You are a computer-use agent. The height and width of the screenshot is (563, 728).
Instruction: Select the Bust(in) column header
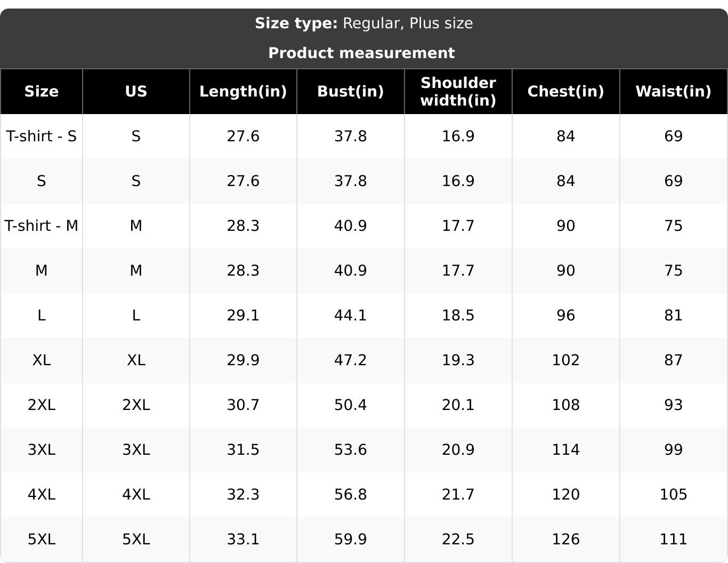click(x=350, y=91)
